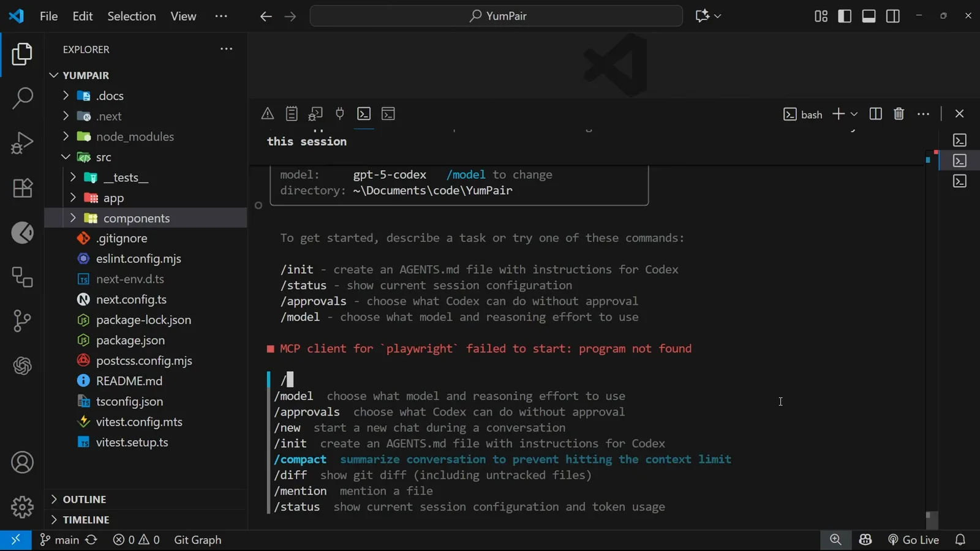Click the terminal vertical scrollbar thumb
The image size is (980, 551).
pyautogui.click(x=932, y=520)
